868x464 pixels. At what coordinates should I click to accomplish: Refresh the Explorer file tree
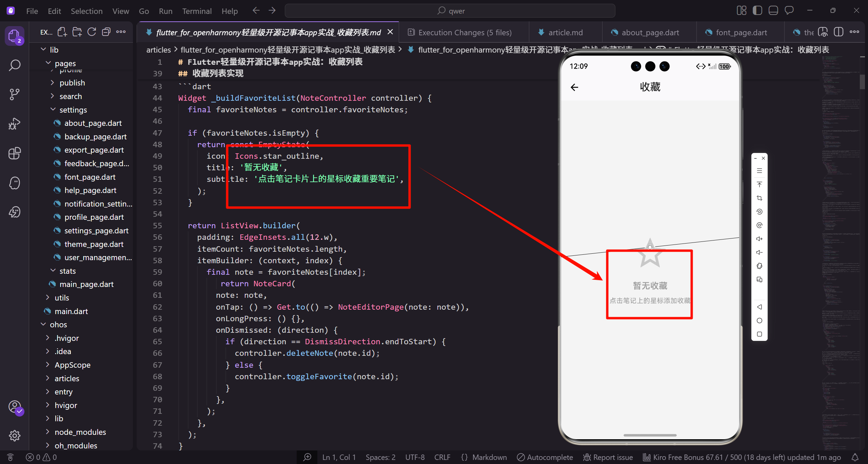(x=92, y=32)
